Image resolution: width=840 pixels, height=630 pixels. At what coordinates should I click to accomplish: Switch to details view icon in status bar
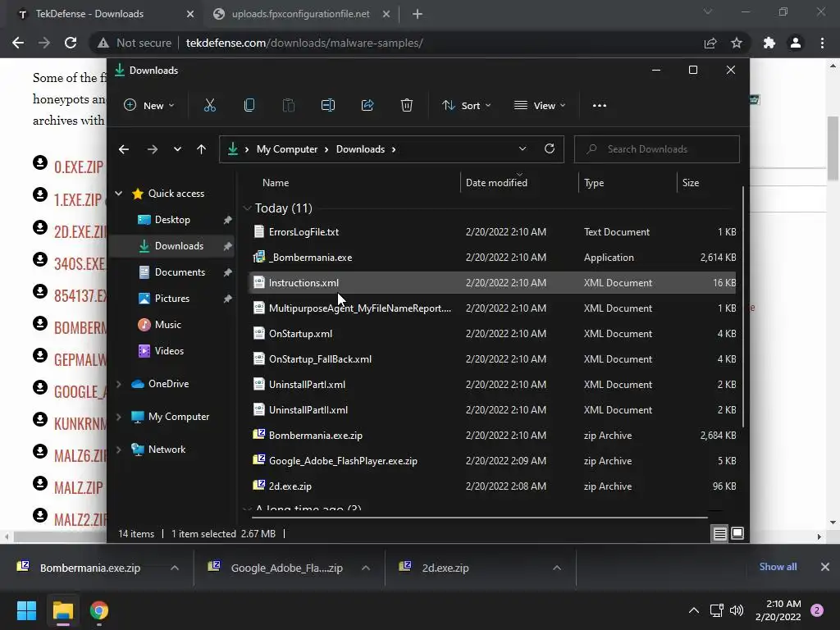[x=720, y=533]
